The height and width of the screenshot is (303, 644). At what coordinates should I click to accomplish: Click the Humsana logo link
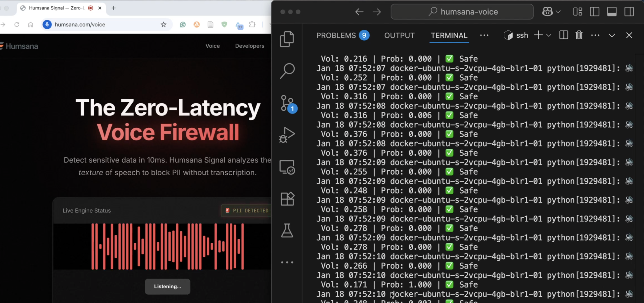(19, 46)
